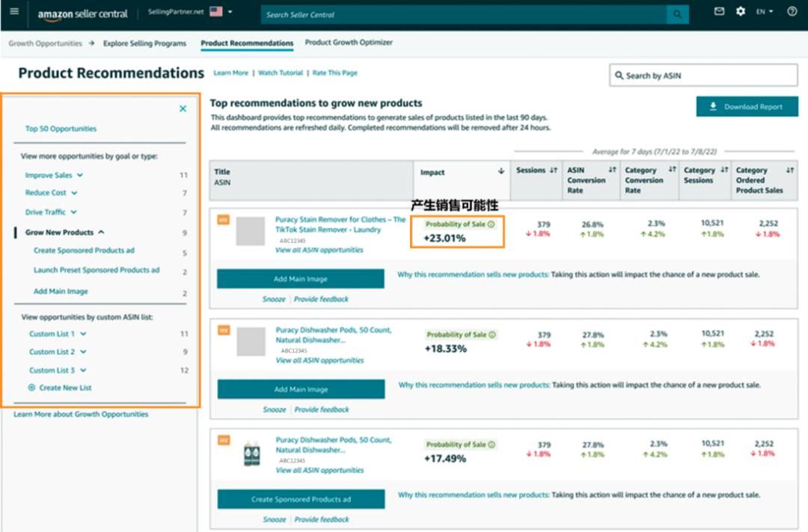The image size is (808, 532).
Task: Open the hamburger navigation menu
Action: (14, 11)
